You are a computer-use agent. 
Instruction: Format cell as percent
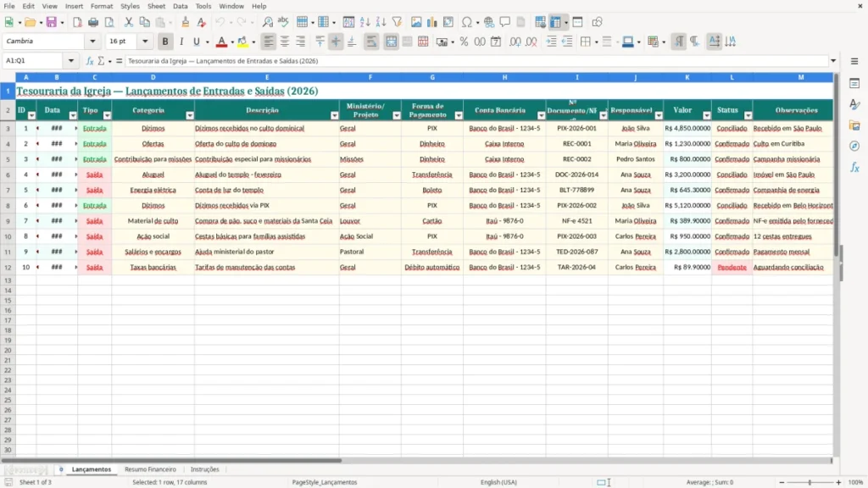(464, 42)
